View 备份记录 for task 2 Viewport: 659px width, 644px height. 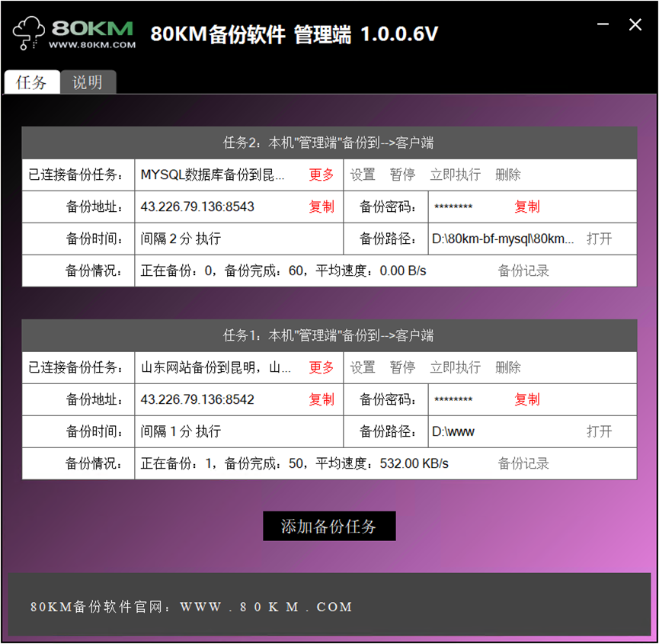[523, 271]
